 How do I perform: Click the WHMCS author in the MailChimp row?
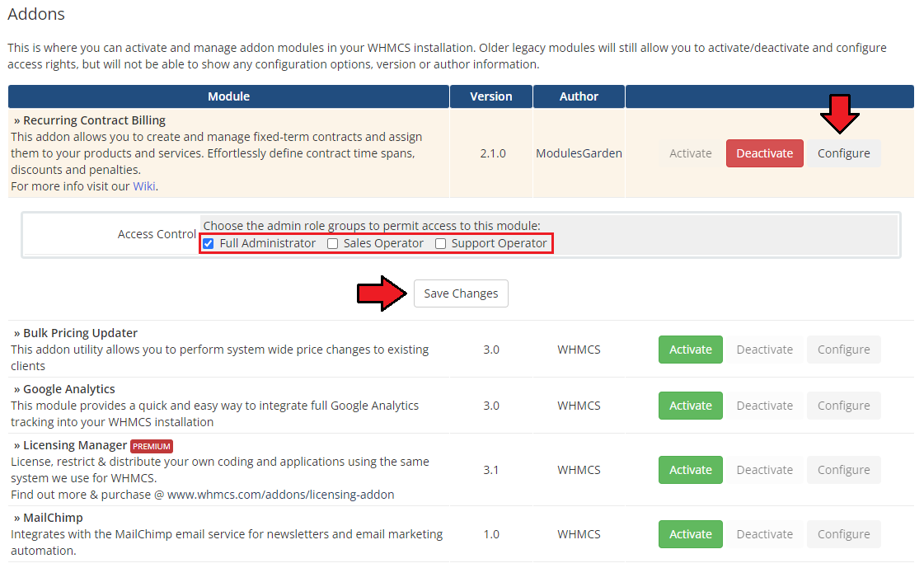point(579,534)
